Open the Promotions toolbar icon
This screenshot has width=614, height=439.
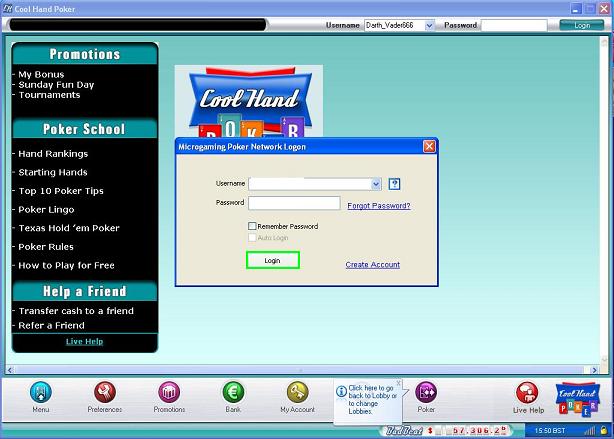(x=169, y=392)
